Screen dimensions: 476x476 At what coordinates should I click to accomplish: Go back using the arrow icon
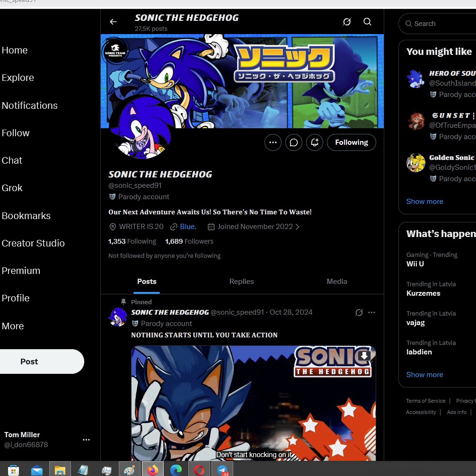(x=113, y=22)
